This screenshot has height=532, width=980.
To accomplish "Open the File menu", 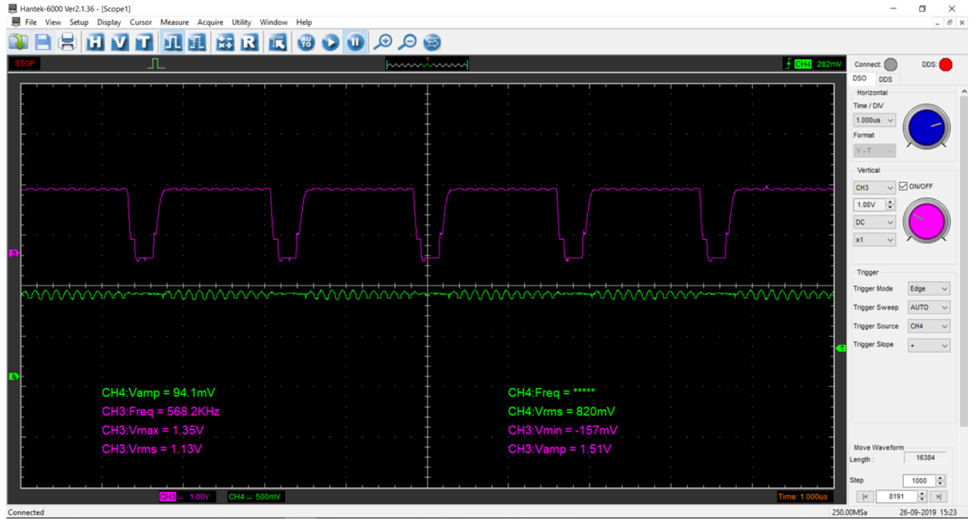I will click(31, 22).
